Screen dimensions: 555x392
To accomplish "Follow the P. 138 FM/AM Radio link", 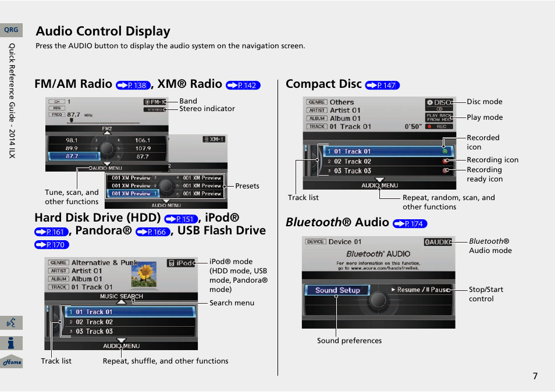I will (133, 85).
